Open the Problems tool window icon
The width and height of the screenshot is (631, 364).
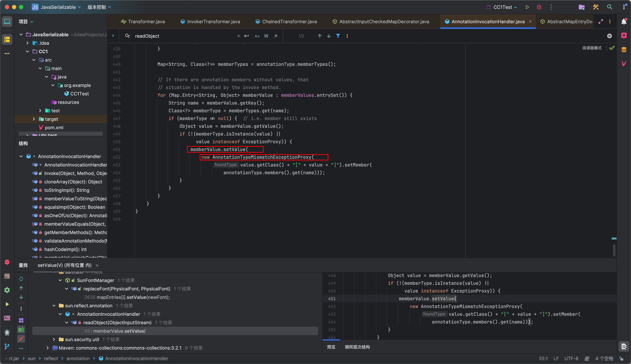(x=7, y=332)
